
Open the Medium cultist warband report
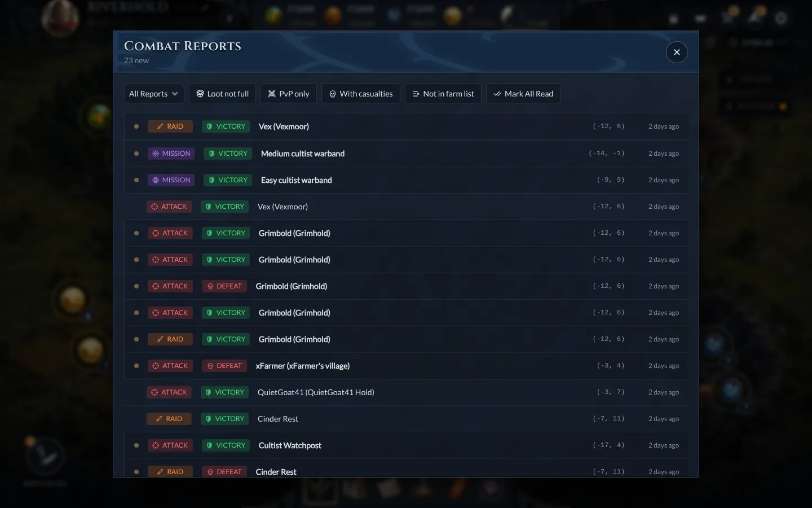point(406,154)
